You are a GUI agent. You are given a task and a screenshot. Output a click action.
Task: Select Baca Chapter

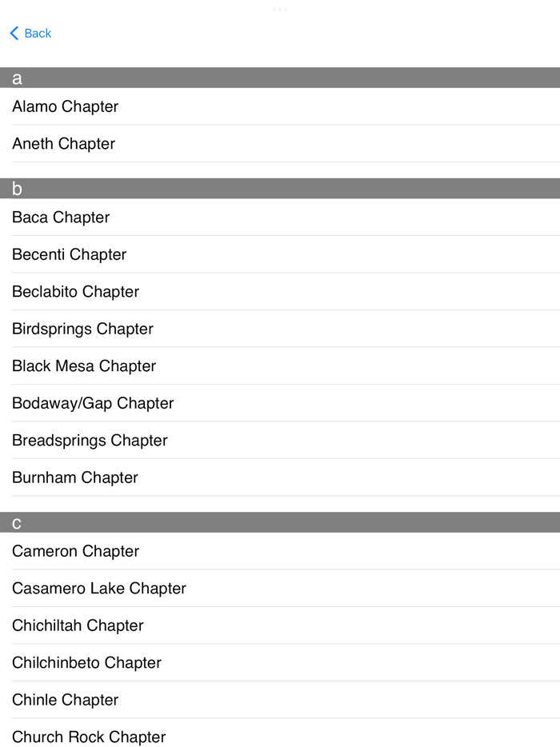pos(62,218)
